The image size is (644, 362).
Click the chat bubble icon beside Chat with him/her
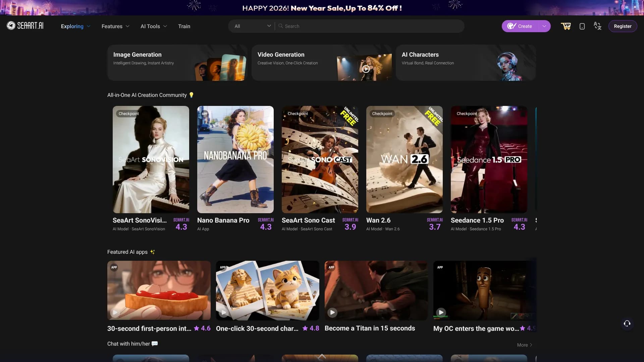coord(155,344)
